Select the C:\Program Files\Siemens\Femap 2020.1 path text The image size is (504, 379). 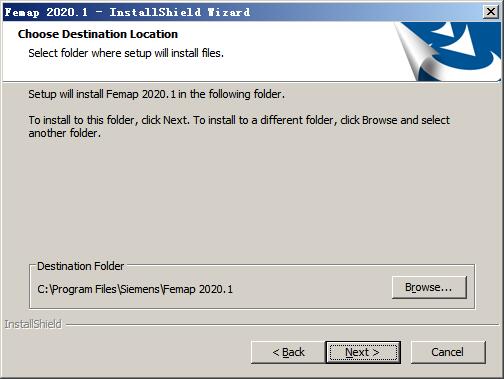click(x=135, y=289)
